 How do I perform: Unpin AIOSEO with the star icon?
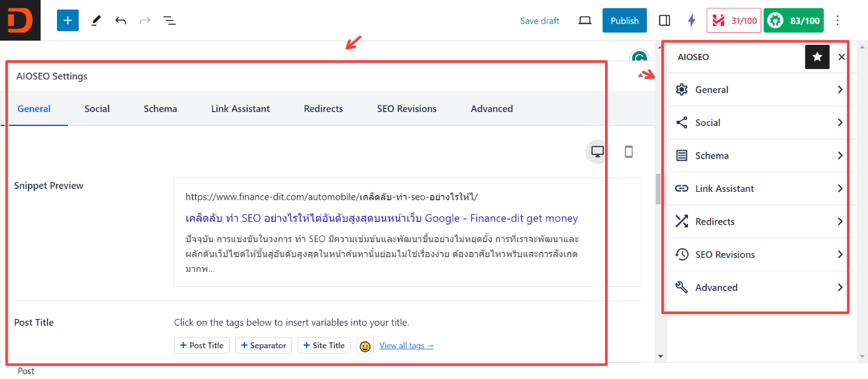click(817, 57)
